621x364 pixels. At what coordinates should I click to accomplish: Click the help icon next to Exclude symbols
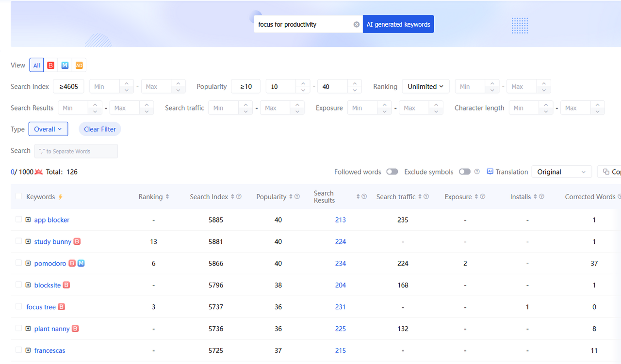(477, 172)
